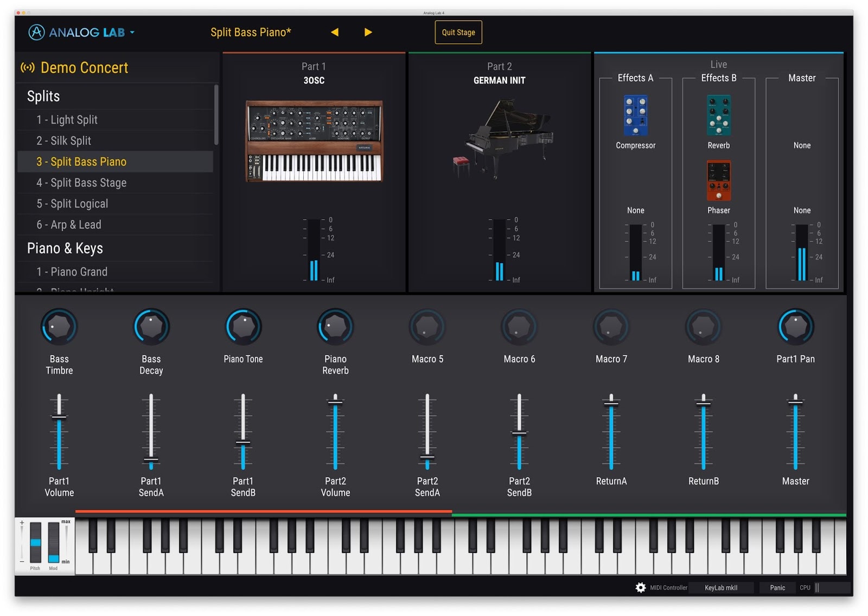Click the Part 2 level meter
The width and height of the screenshot is (868, 616).
[x=499, y=250]
